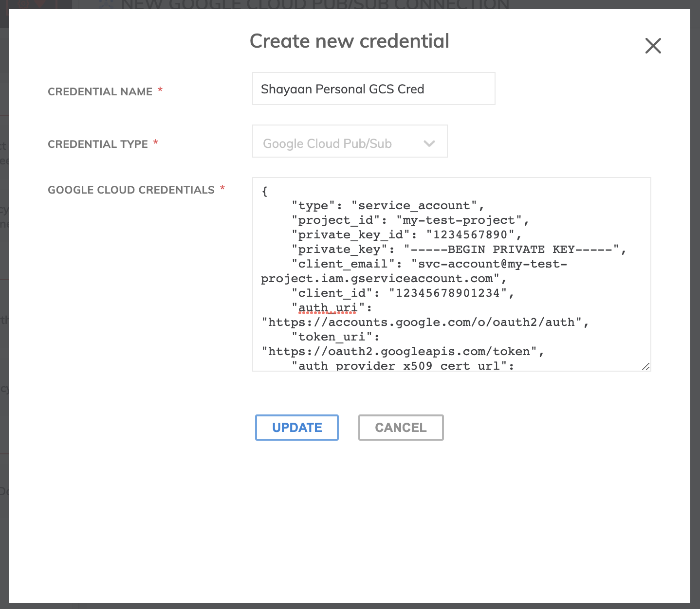Click the CREDENTIAL TYPE label
This screenshot has width=700, height=609.
98,144
